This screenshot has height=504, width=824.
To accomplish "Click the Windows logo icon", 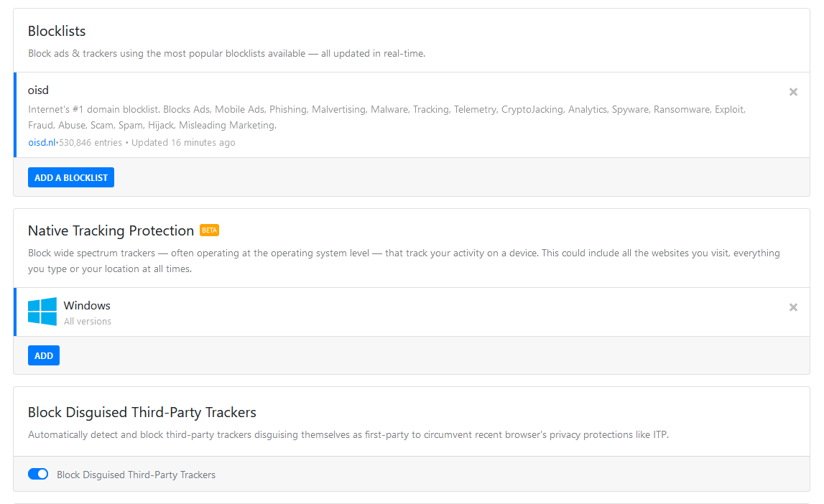I will [x=42, y=312].
